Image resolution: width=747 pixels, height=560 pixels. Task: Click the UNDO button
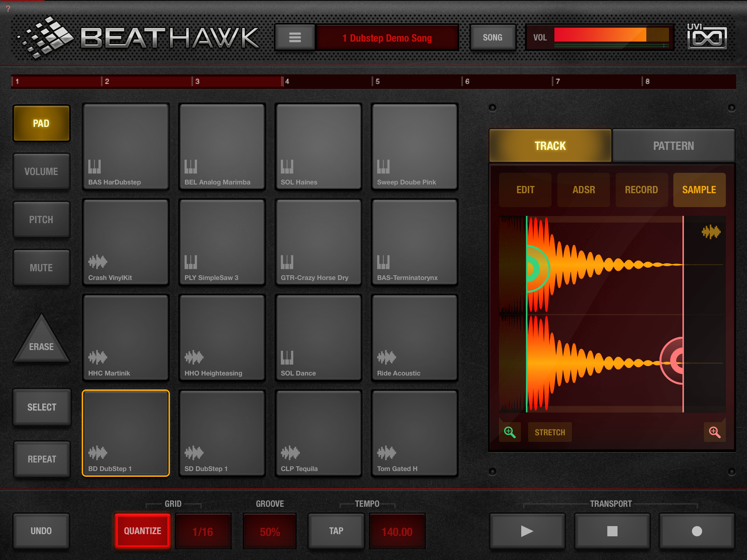pos(41,531)
